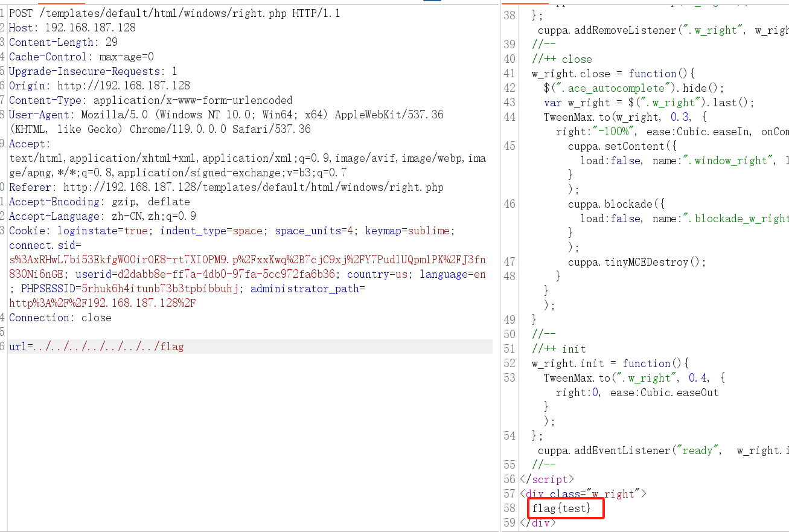789x532 pixels.
Task: Click the closing </div> tag
Action: pos(538,522)
